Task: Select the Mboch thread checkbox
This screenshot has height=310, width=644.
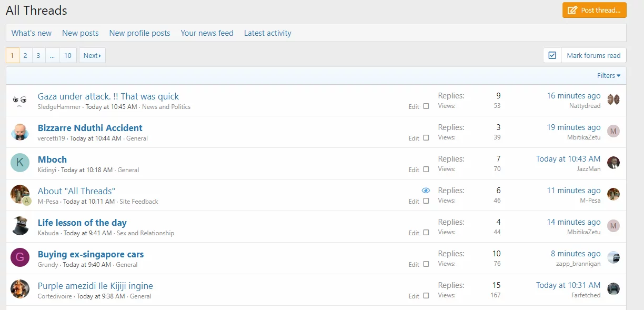Action: click(x=426, y=169)
